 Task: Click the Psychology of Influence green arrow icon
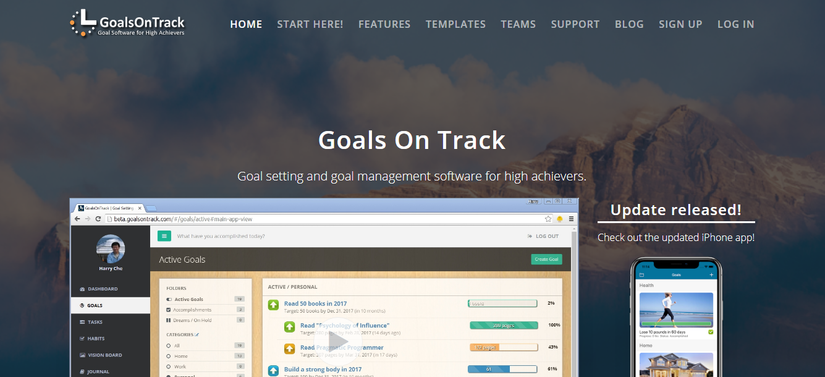pyautogui.click(x=289, y=327)
